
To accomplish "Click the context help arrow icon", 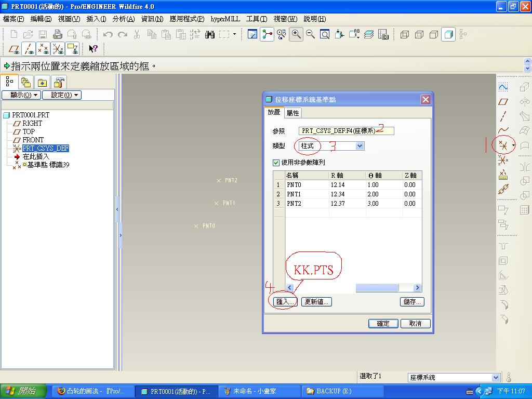I will point(93,49).
